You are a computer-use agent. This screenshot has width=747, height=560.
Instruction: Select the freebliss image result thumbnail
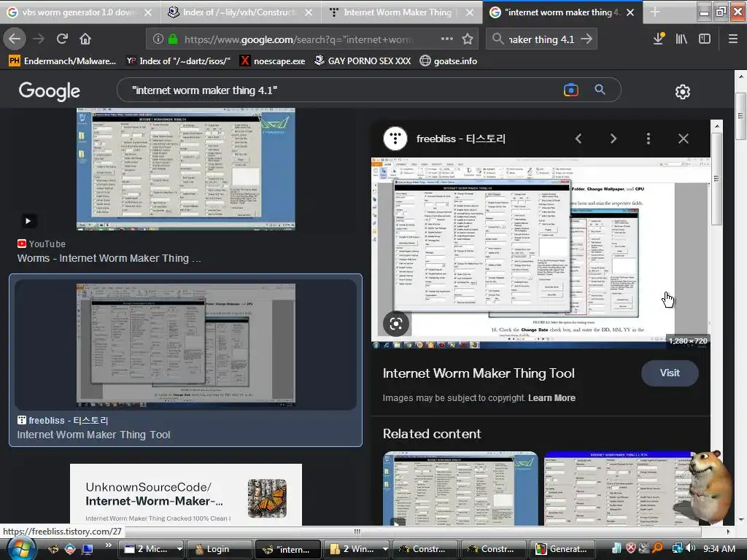coord(186,345)
